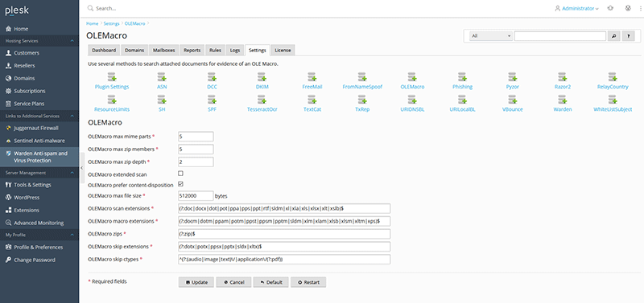
Task: Focus the OLEMacro scan extensions field
Action: click(284, 208)
